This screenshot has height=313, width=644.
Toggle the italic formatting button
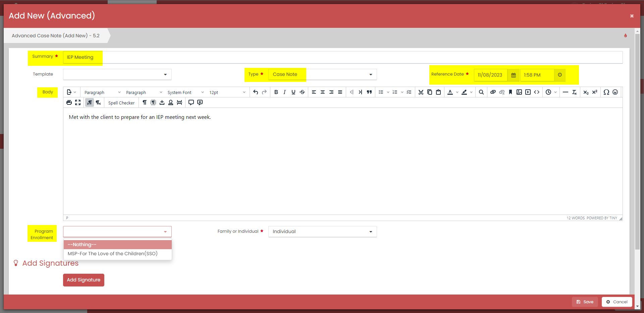tap(284, 92)
